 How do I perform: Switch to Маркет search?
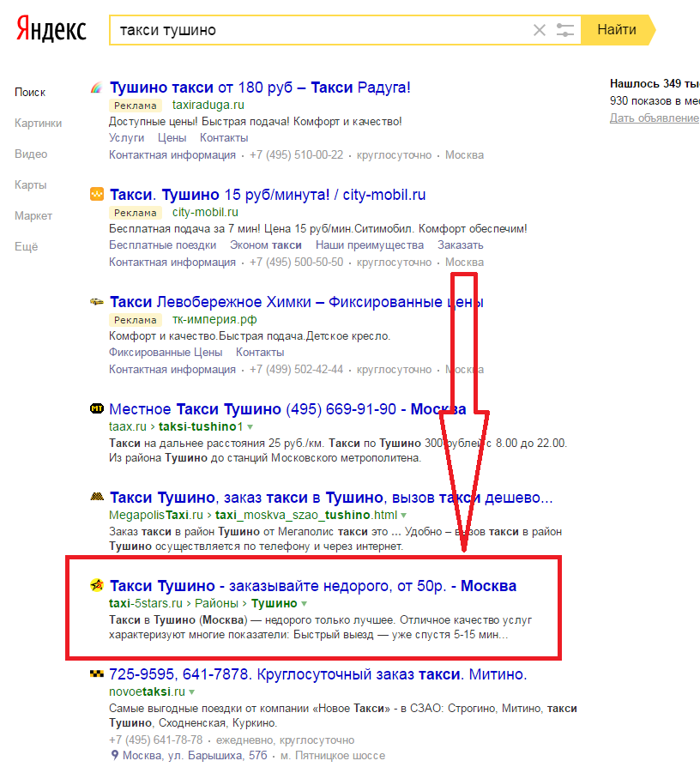pos(33,215)
